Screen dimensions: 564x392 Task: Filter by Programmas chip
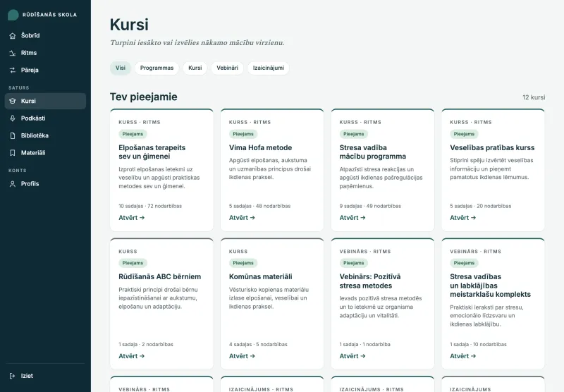[x=157, y=68]
